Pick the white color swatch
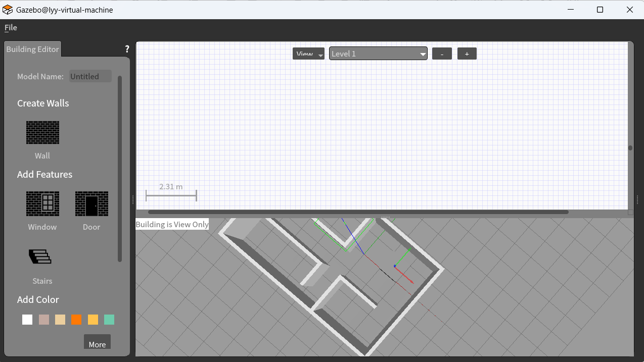 (x=27, y=320)
